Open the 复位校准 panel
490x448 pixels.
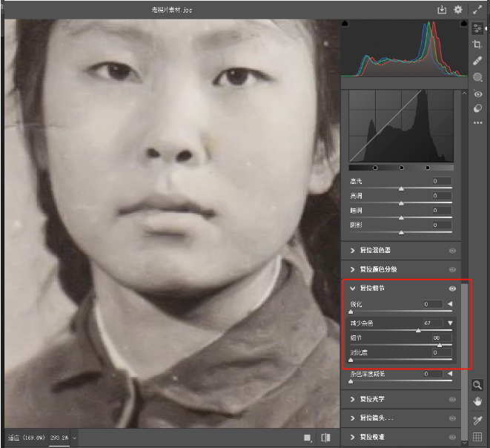pyautogui.click(x=353, y=437)
